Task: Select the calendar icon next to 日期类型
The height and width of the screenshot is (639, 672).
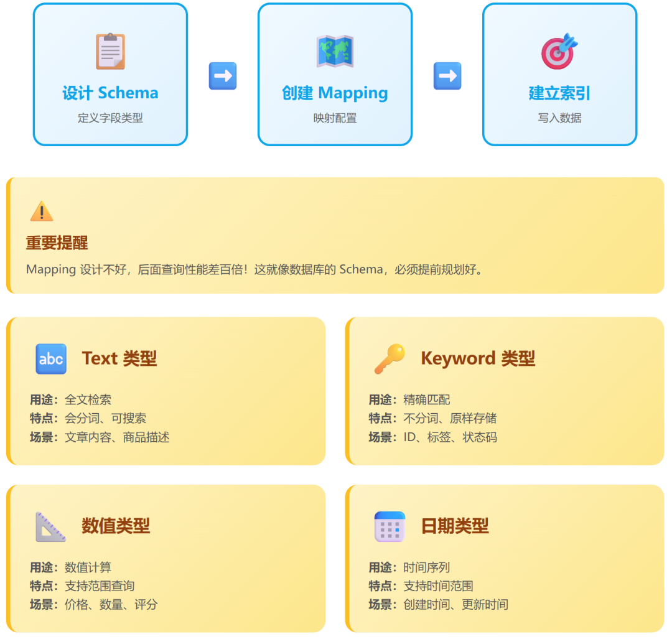Action: pos(389,526)
